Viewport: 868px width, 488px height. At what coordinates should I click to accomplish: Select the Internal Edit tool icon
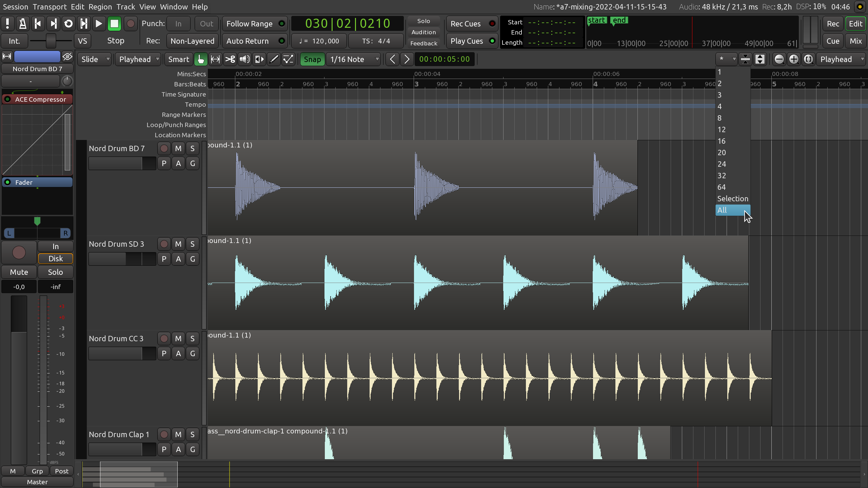coord(289,59)
